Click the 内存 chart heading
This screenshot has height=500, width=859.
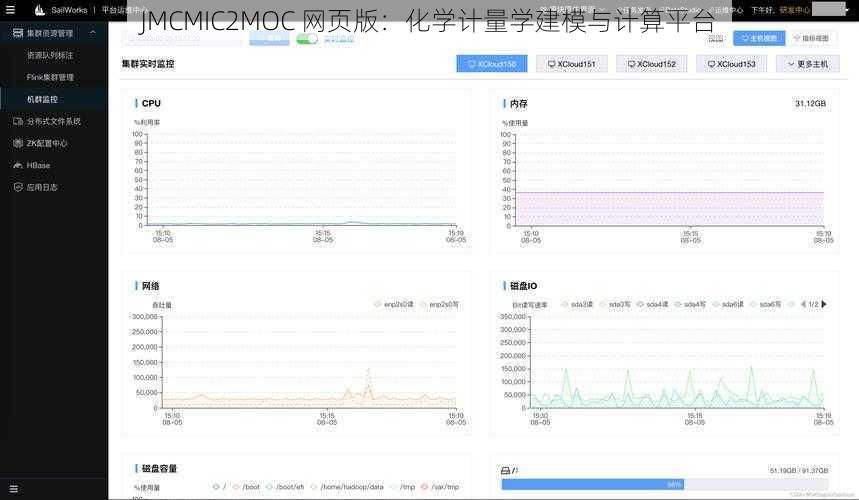point(518,104)
